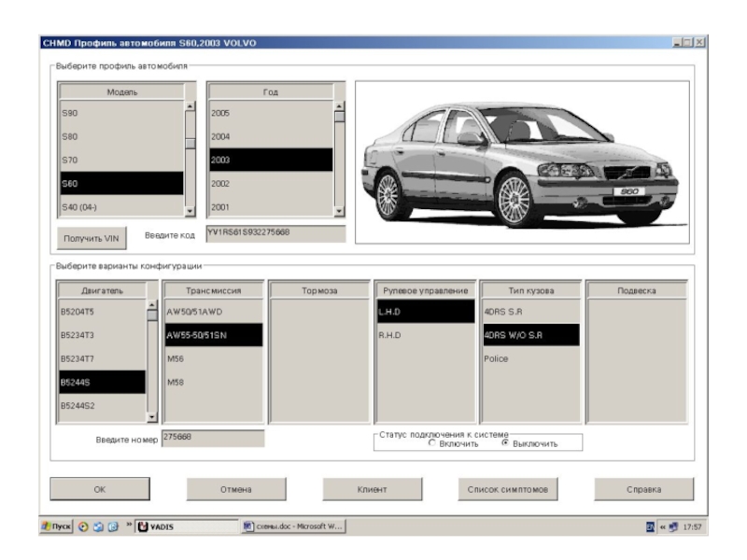Image resolution: width=747 pixels, height=560 pixels.
Task: Choose engine B5204T5
Action: [103, 312]
